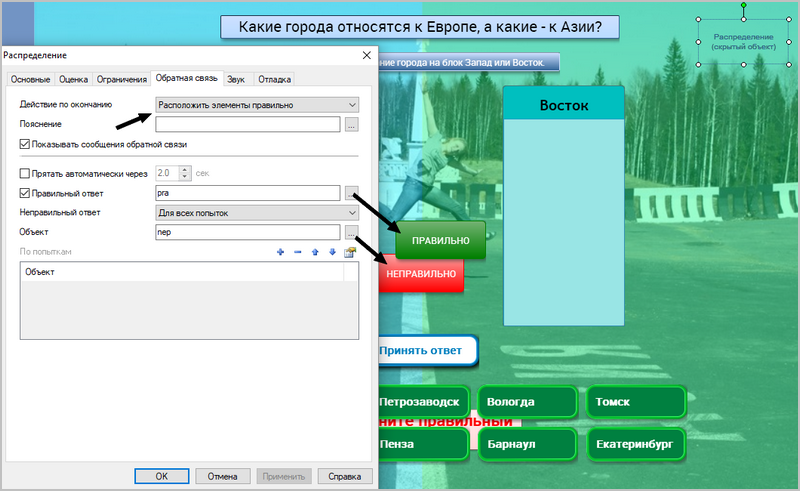Click the Справка button

coord(345,476)
